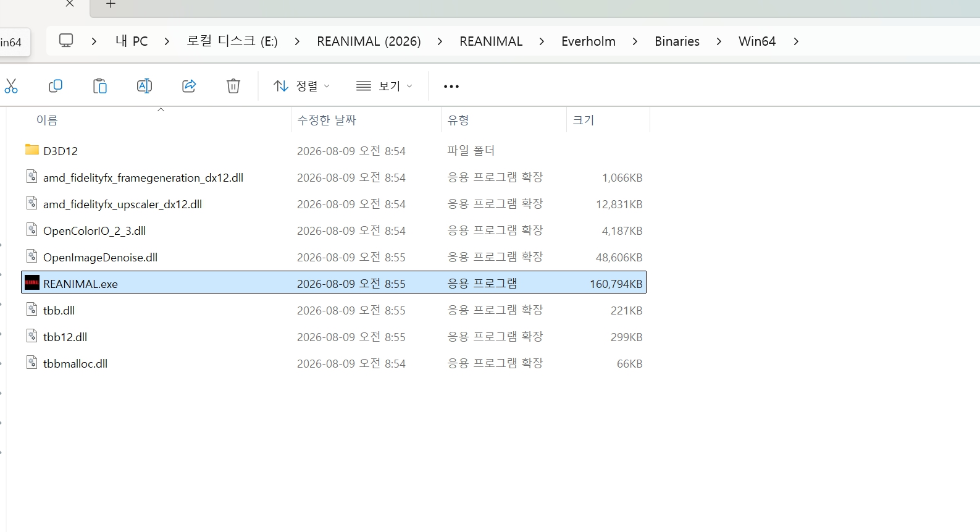Click the PC monitor icon in address bar
Screen dimensions: 980x532
(x=66, y=41)
